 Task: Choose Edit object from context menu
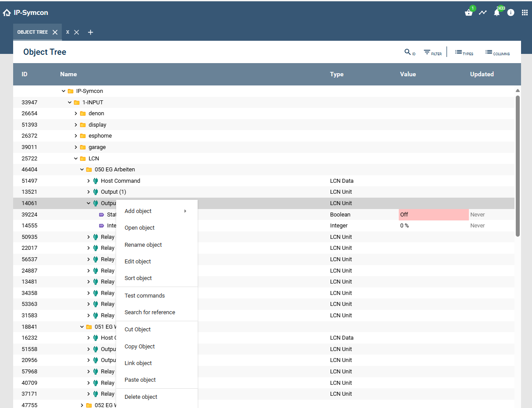[156, 262]
